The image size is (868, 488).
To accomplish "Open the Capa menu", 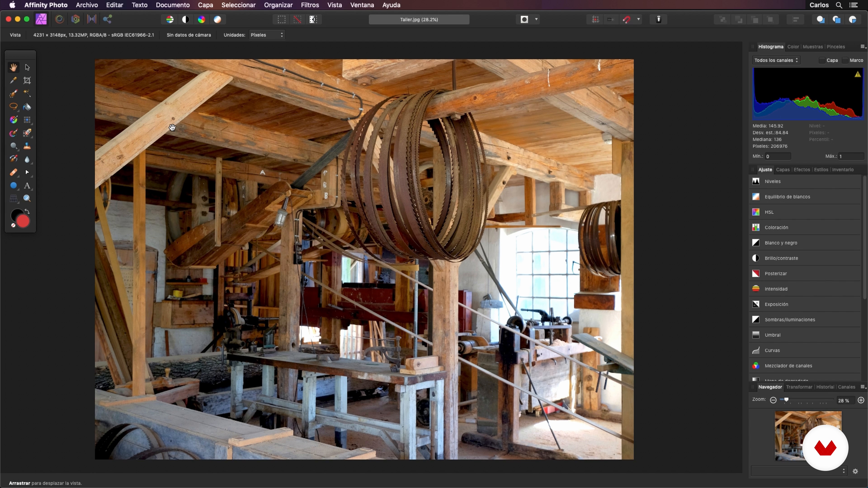I will [205, 5].
